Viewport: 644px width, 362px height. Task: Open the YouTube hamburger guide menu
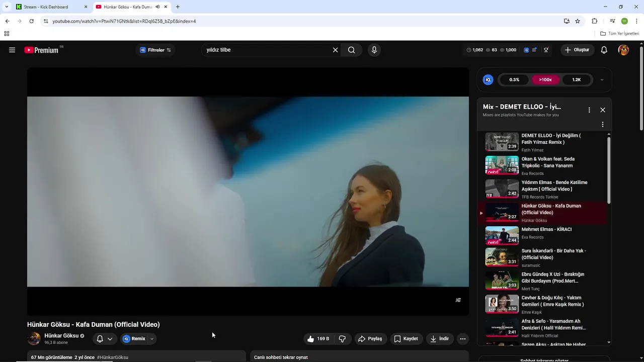tap(12, 50)
